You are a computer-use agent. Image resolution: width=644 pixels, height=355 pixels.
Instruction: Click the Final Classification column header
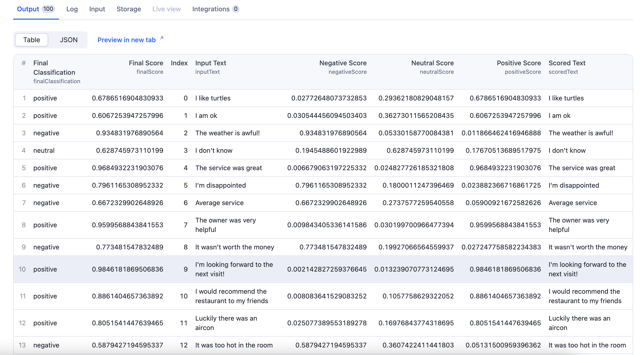[x=57, y=72]
